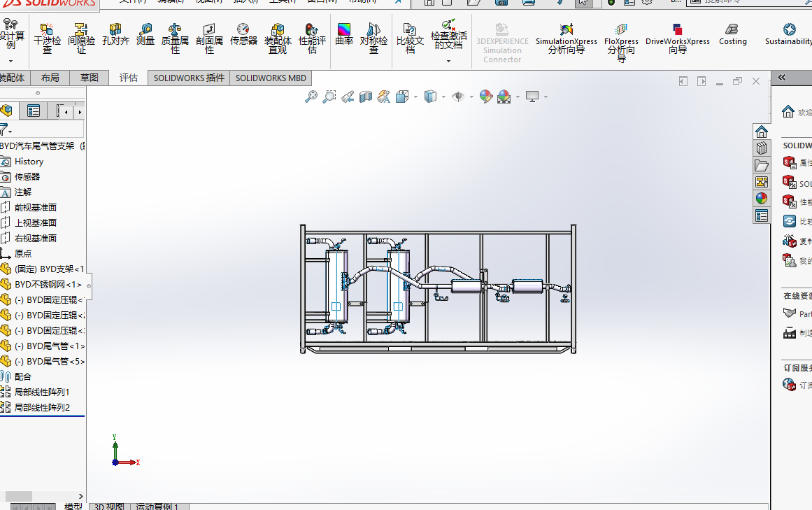This screenshot has width=812, height=510.
Task: Open 剖面属性 section properties
Action: pos(209,39)
